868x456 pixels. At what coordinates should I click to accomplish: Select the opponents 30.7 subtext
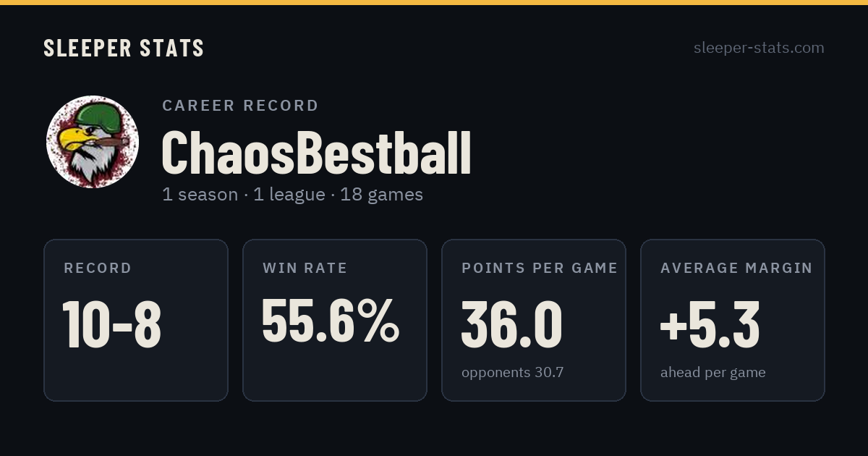(x=512, y=373)
